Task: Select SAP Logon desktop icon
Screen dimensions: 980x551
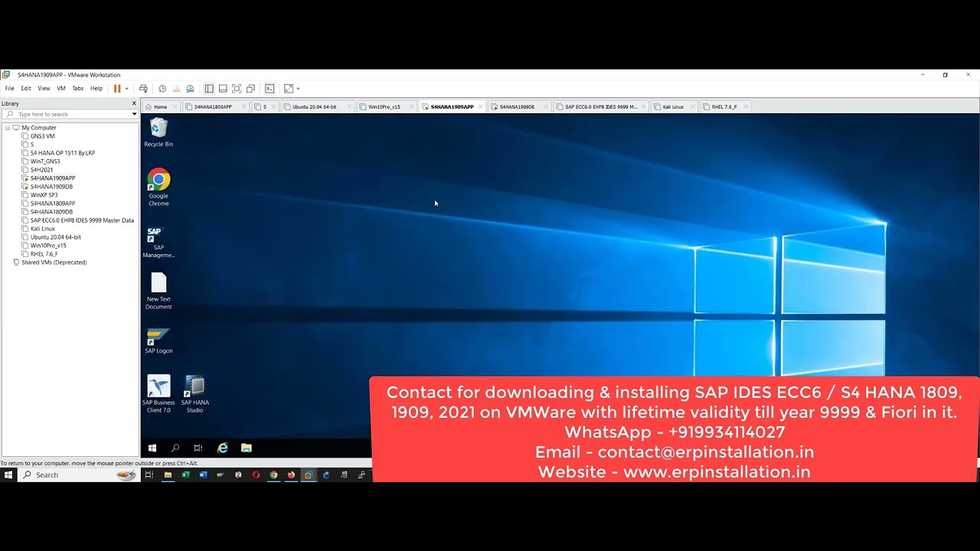Action: (x=158, y=341)
